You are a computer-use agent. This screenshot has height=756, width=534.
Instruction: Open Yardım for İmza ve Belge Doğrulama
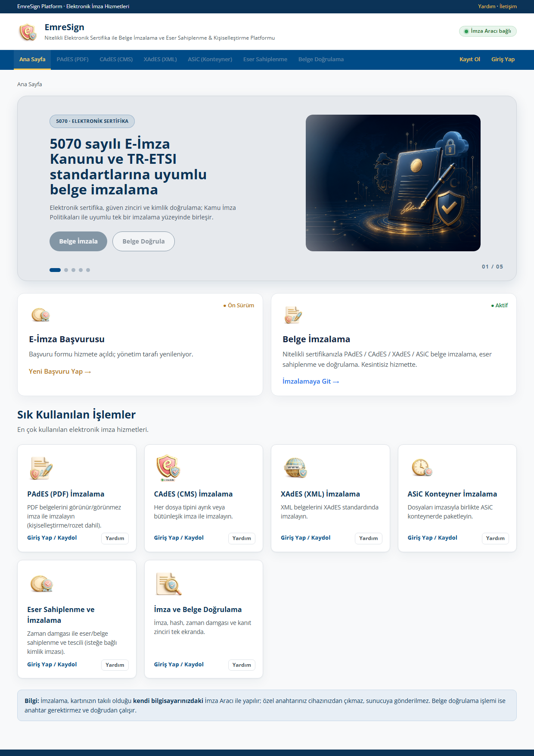click(x=242, y=665)
